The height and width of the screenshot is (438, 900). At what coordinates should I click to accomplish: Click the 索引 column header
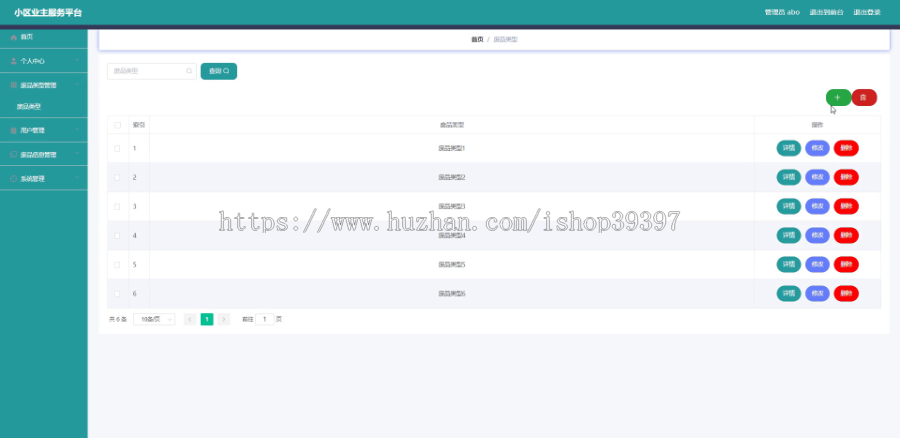point(139,125)
